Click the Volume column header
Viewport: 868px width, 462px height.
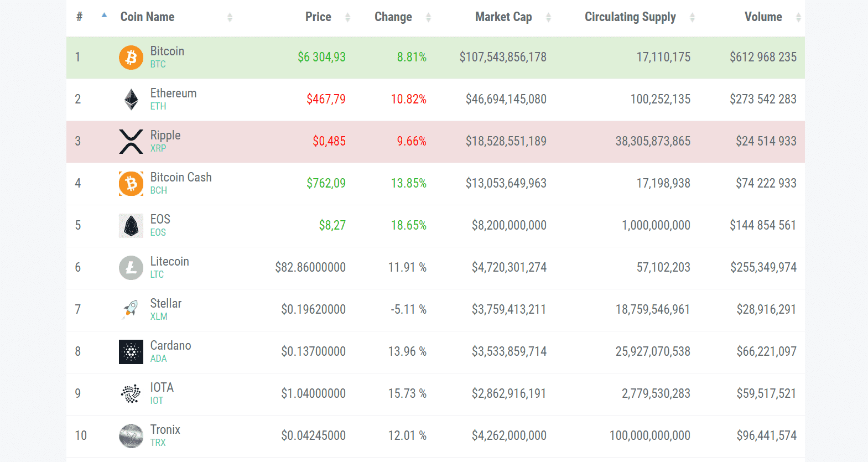pyautogui.click(x=763, y=17)
